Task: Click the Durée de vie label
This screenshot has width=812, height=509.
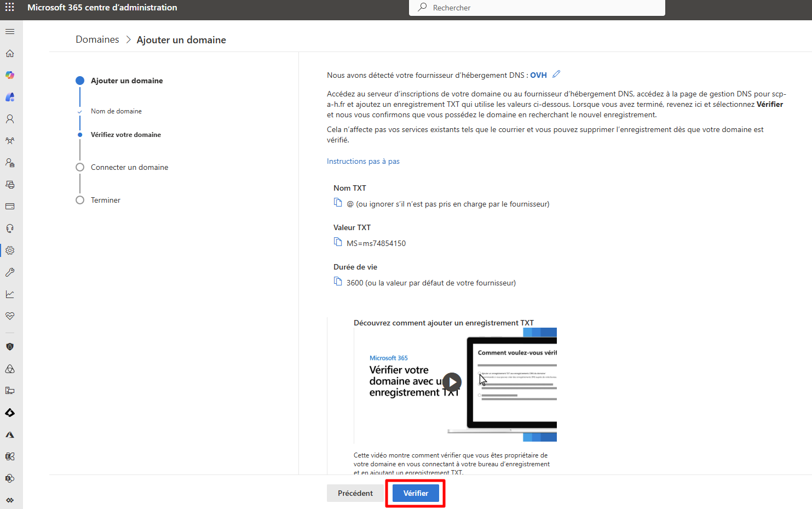Action: pos(355,267)
